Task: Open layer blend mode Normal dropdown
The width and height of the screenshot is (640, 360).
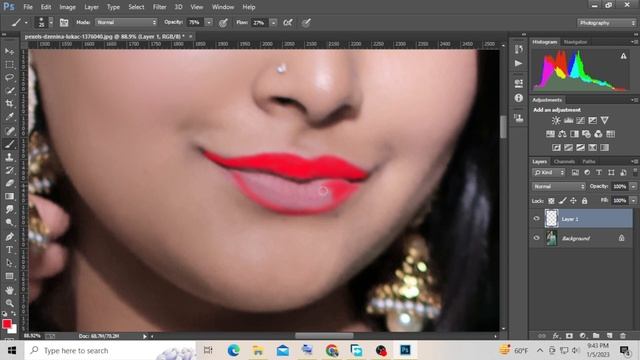Action: (x=558, y=187)
